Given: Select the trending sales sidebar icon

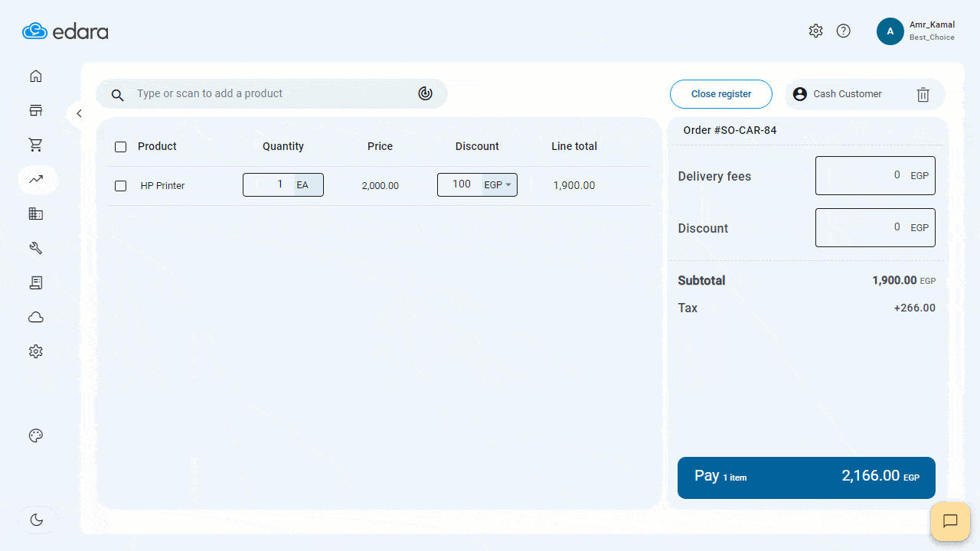Looking at the screenshot, I should tap(35, 179).
